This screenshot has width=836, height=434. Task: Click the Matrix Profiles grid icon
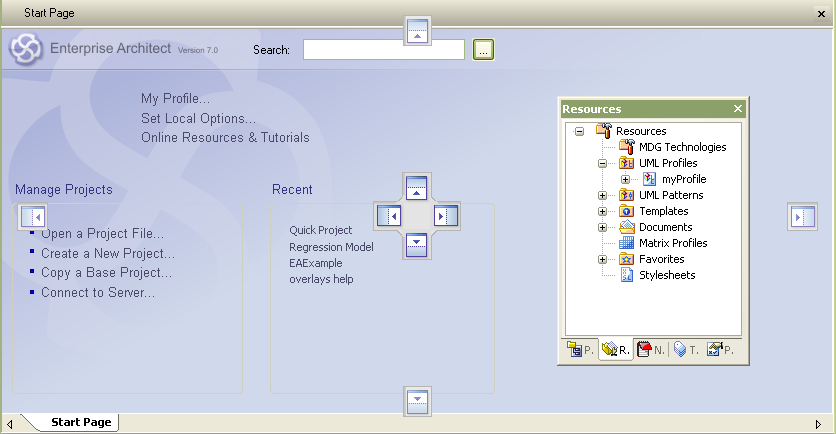[626, 243]
